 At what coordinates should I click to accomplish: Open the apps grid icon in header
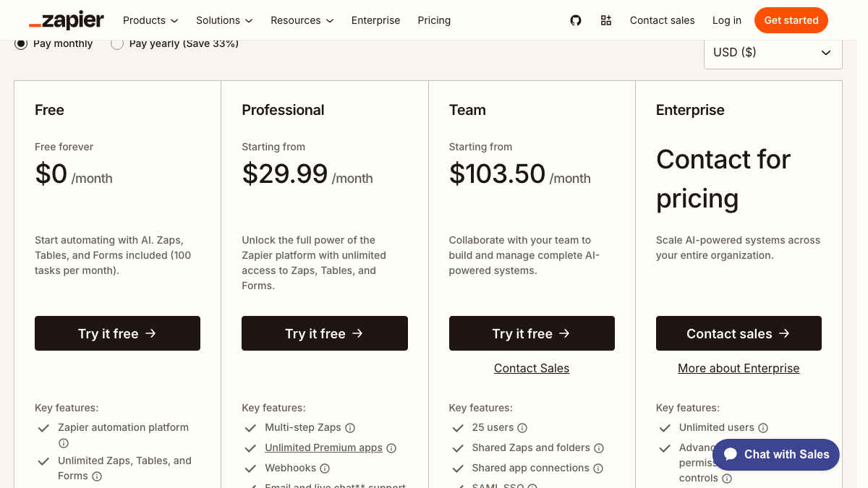tap(606, 20)
